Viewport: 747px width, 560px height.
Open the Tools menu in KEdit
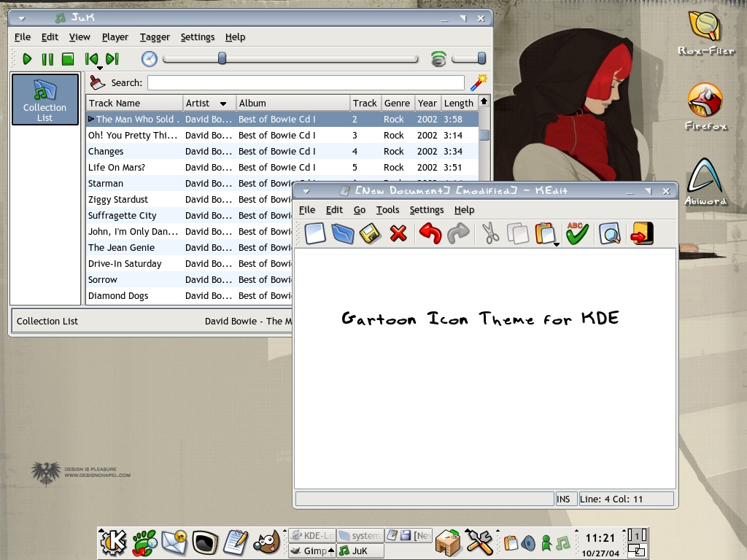[x=387, y=209]
